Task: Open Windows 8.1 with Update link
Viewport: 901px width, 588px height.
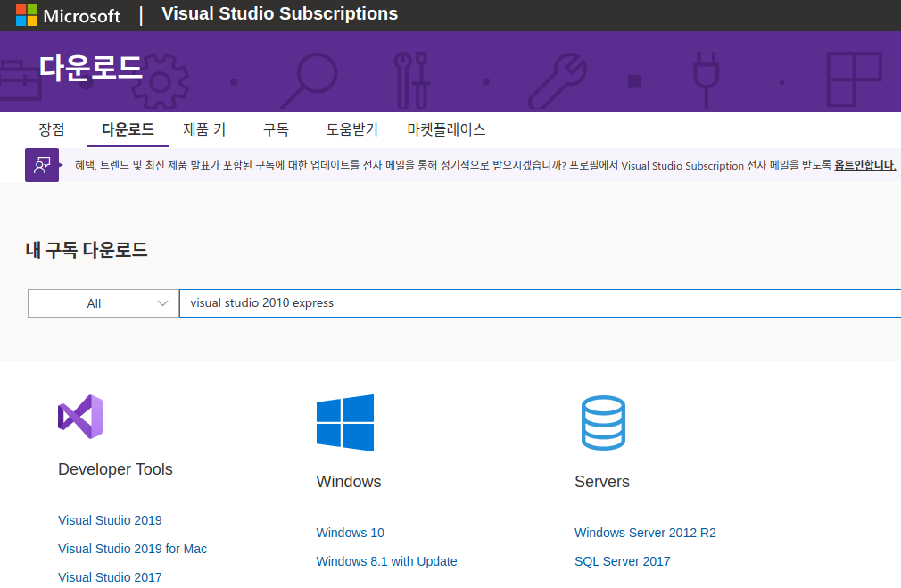Action: click(387, 561)
